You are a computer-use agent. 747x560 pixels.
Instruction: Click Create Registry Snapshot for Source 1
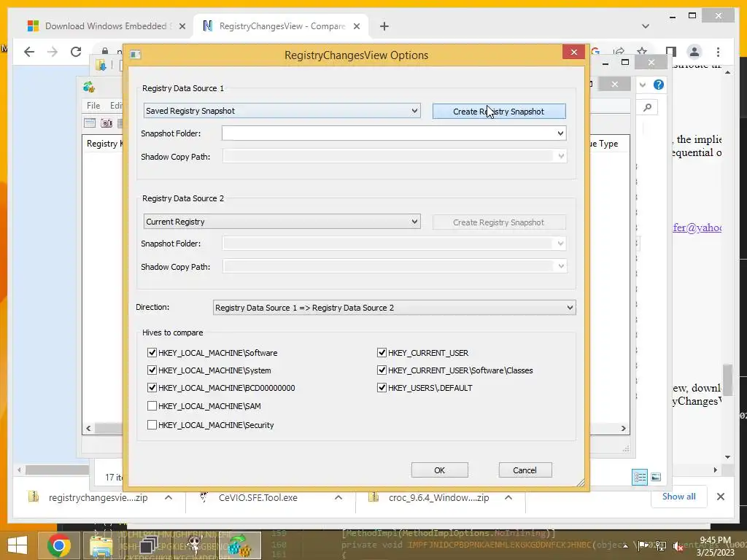pos(499,111)
